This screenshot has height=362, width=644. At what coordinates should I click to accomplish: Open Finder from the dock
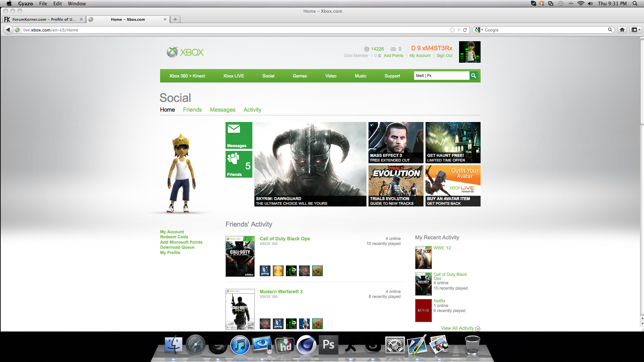point(174,345)
